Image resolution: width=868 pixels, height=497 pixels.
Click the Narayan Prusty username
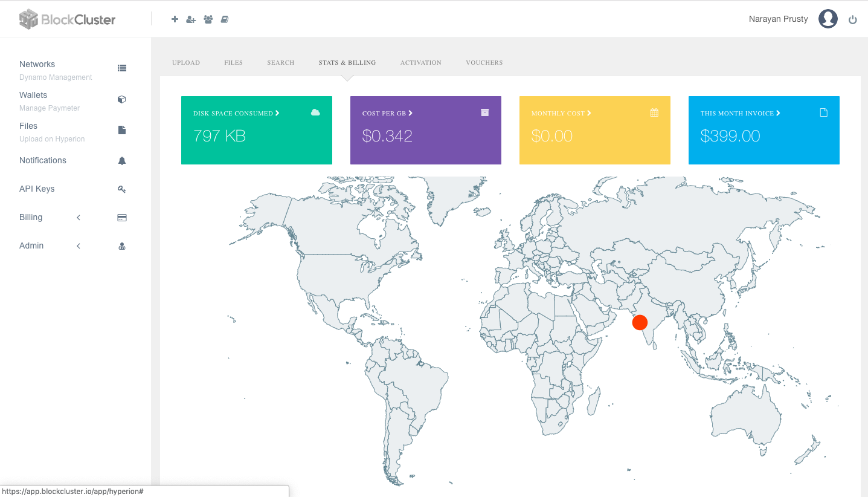point(779,19)
